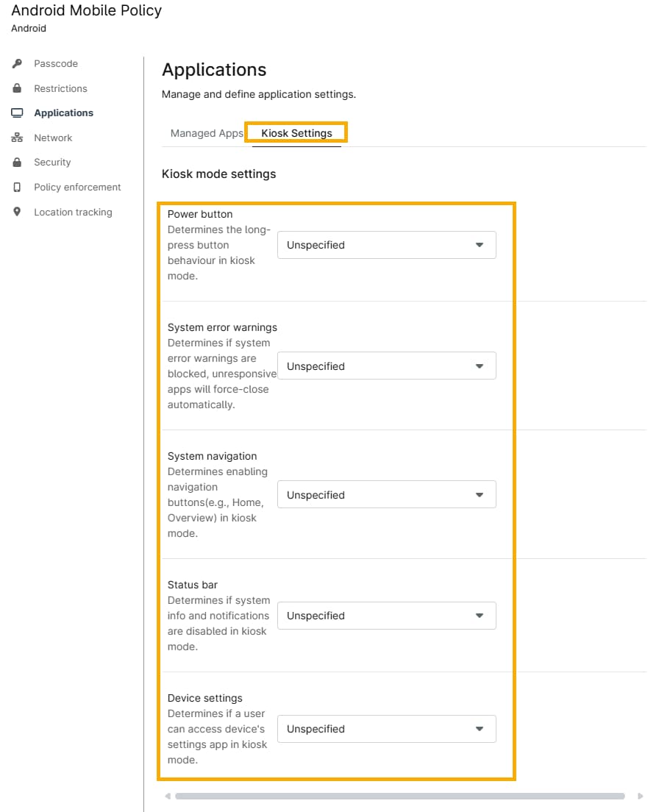Image resolution: width=659 pixels, height=812 pixels.
Task: Go to Restrictions policy section
Action: coord(60,88)
